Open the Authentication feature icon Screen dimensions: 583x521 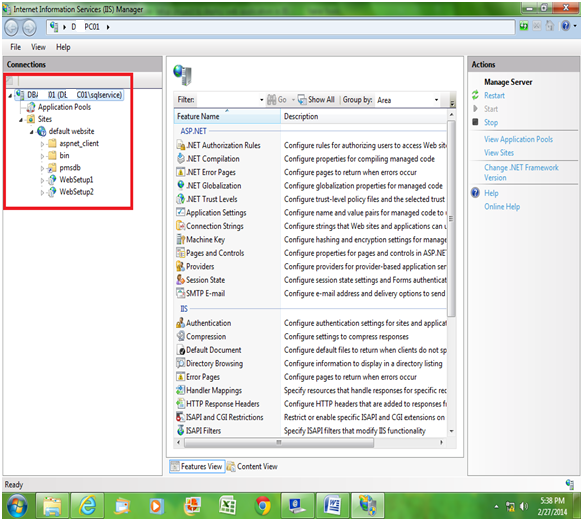click(181, 323)
